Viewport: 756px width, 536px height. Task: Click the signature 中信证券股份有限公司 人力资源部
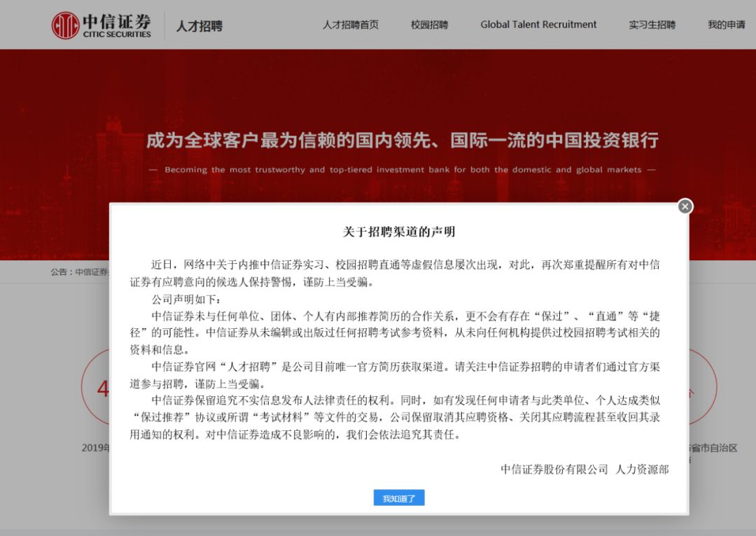click(584, 469)
